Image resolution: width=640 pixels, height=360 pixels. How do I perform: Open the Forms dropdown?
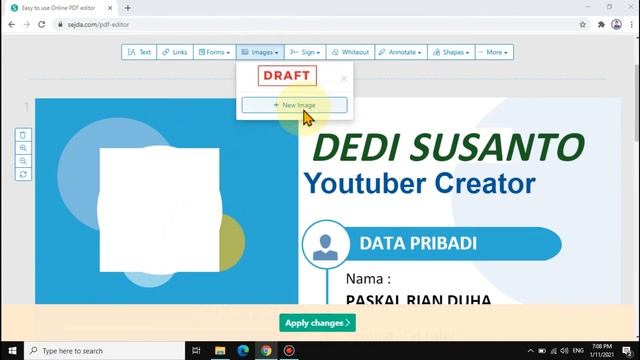pyautogui.click(x=214, y=52)
